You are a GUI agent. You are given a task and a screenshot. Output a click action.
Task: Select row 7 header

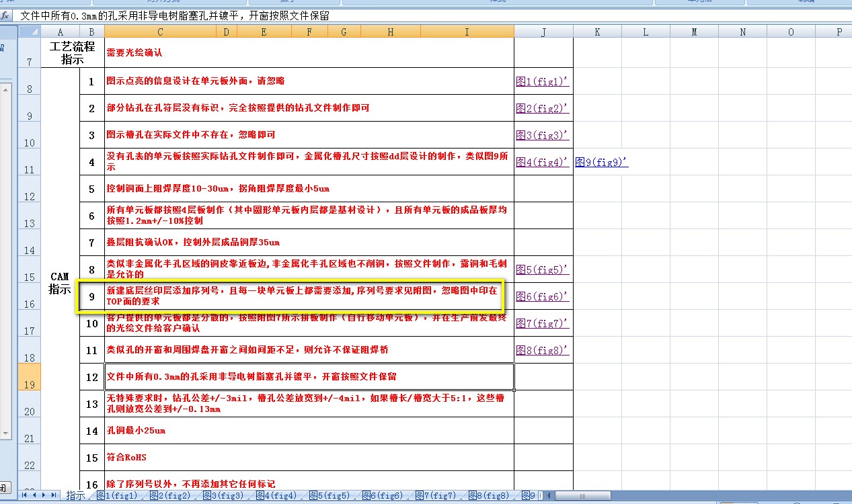coord(30,52)
